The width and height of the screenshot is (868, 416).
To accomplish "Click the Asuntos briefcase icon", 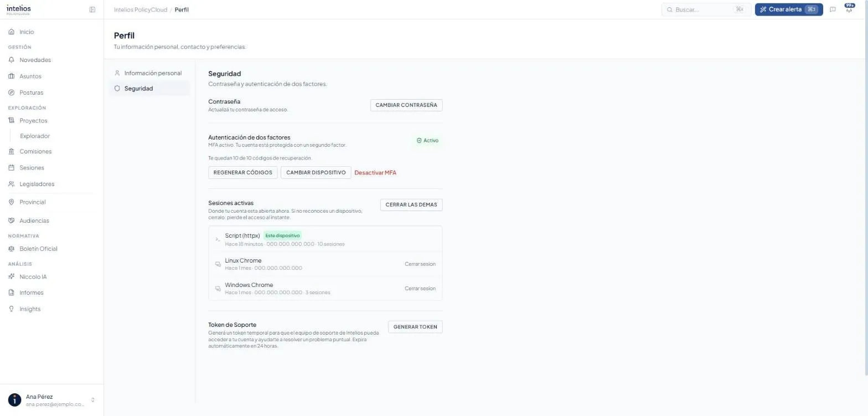I will pos(12,76).
